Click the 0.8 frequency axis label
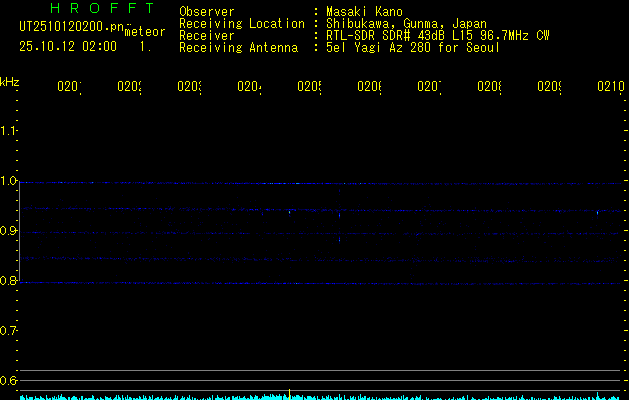 click(9, 281)
